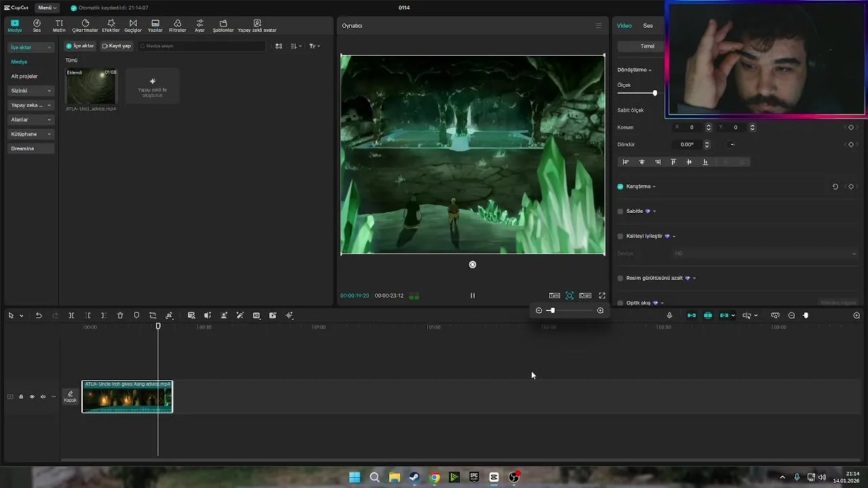Switch to the Video inspector tab
Image resolution: width=868 pixels, height=488 pixels.
[x=624, y=26]
